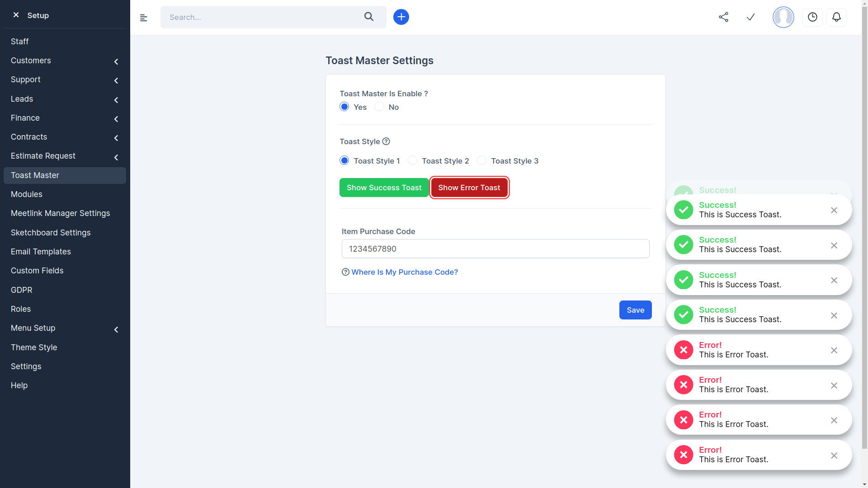Click the checkmark icon in the header
The image size is (868, 488).
[750, 17]
